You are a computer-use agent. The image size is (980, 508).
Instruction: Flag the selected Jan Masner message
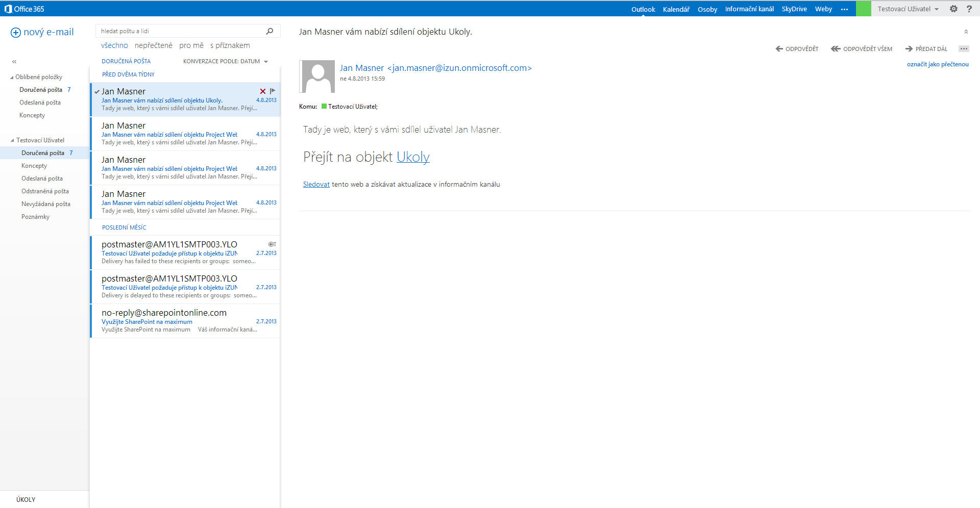273,91
